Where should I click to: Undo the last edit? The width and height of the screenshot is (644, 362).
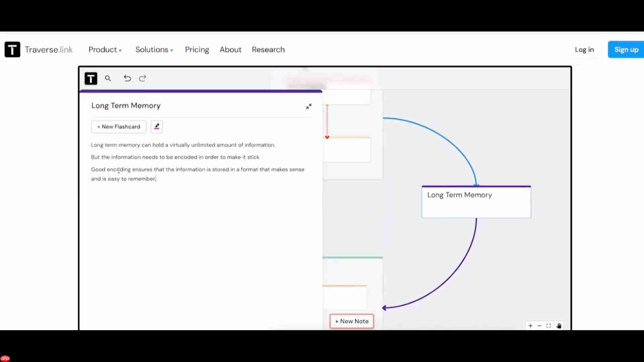click(127, 78)
